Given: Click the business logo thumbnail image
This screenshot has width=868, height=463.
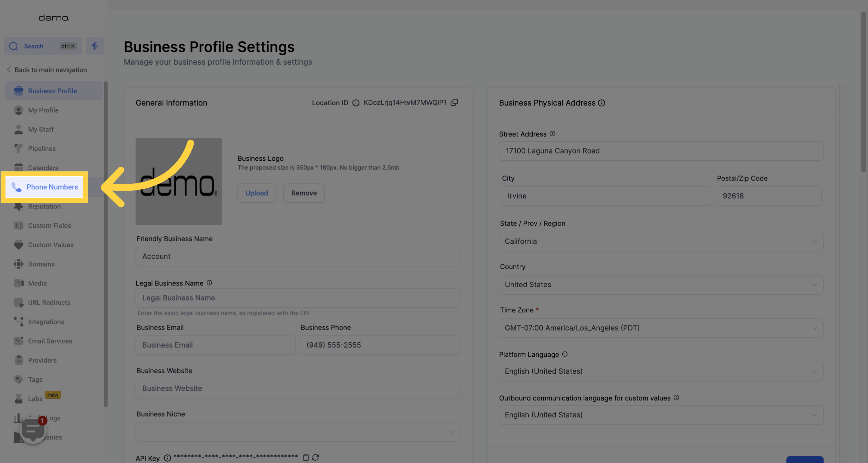Looking at the screenshot, I should 179,181.
